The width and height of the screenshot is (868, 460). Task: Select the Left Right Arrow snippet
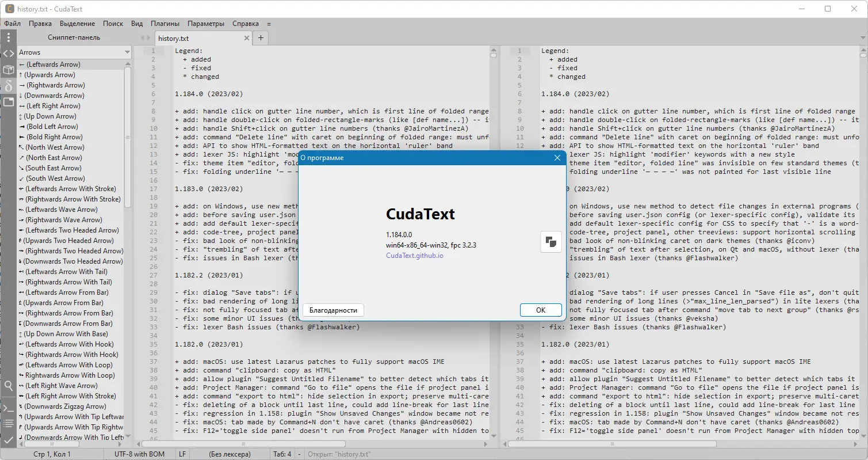point(71,106)
